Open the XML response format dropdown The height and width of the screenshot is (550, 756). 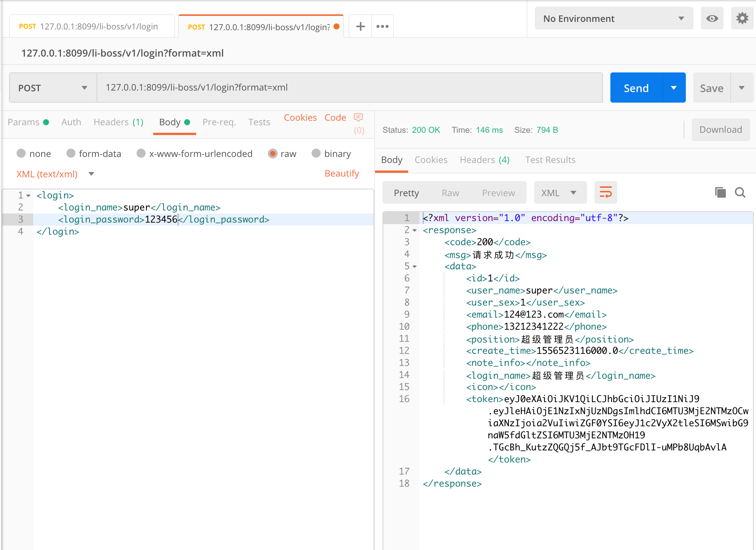(x=560, y=193)
